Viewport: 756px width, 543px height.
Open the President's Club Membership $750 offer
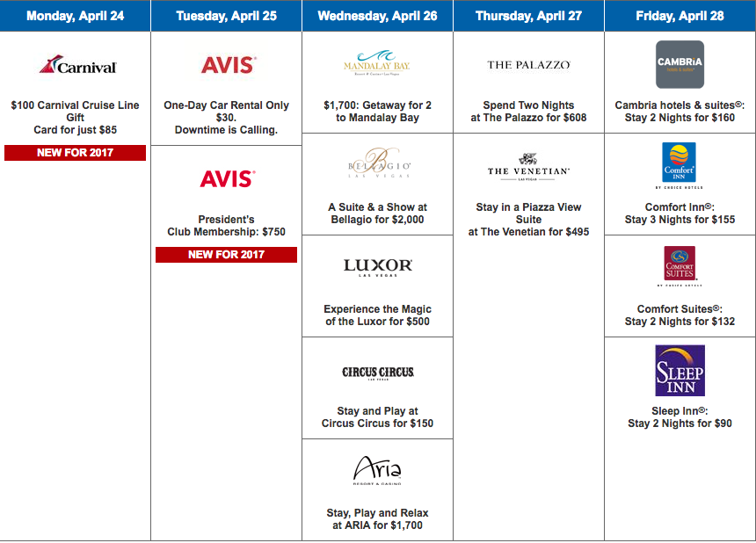pyautogui.click(x=227, y=226)
